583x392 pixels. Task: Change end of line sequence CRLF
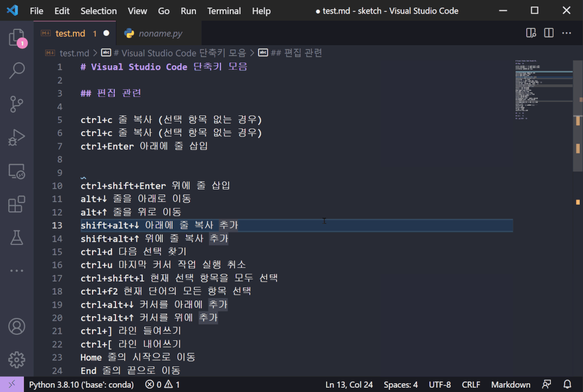(471, 384)
